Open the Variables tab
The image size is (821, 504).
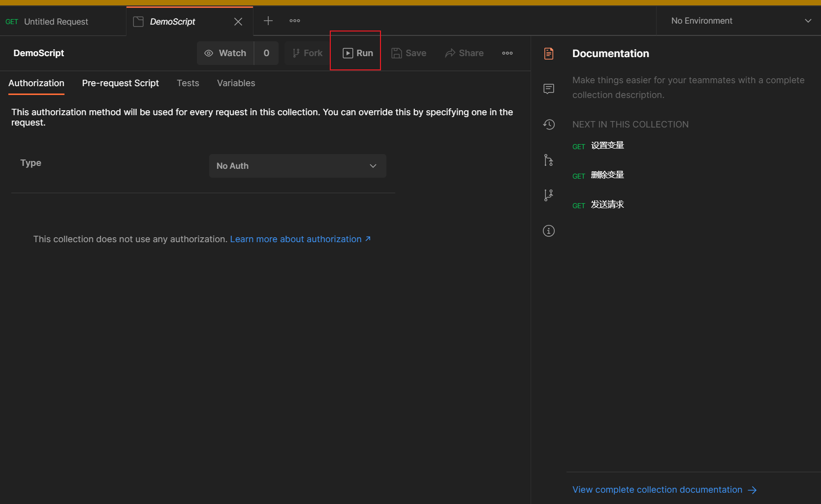pos(236,83)
